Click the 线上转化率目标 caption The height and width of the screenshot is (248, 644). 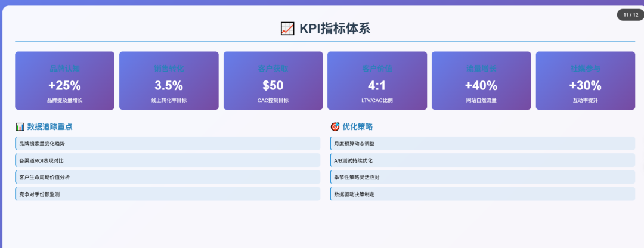[169, 100]
